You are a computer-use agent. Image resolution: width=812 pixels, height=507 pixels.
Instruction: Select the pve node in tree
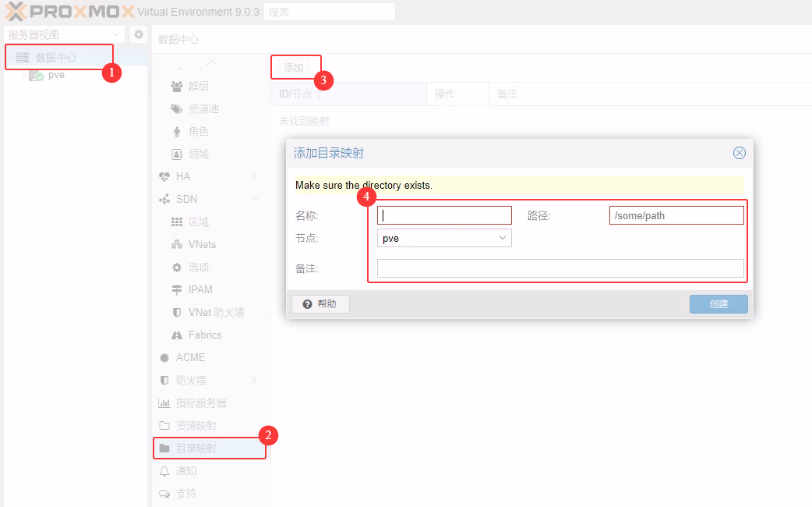[x=55, y=75]
